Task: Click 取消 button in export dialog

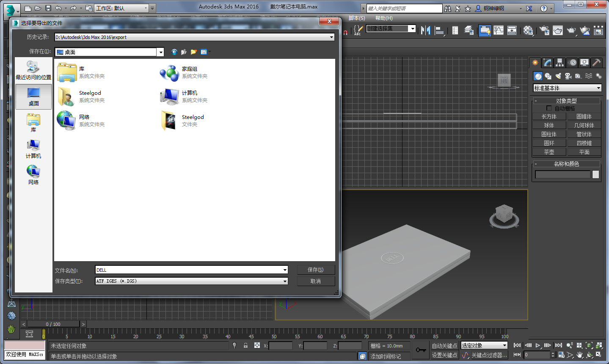Action: 316,281
